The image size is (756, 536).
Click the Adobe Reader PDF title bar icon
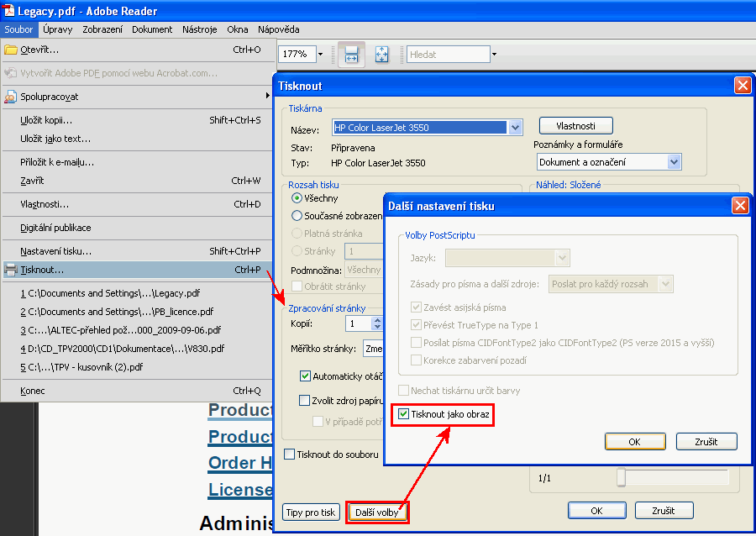(8, 11)
